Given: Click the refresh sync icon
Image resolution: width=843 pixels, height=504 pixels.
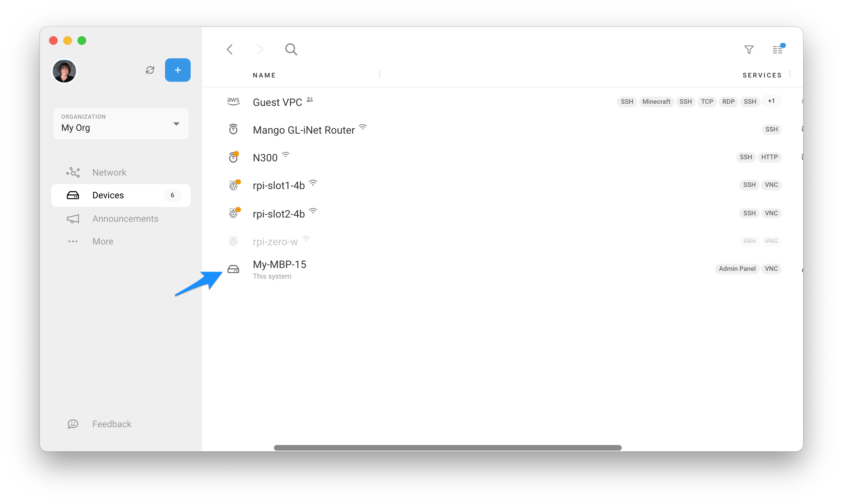Looking at the screenshot, I should 150,70.
